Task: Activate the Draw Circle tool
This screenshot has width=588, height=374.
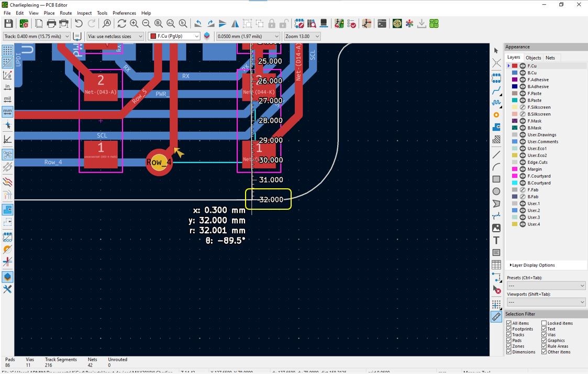Action: pyautogui.click(x=496, y=191)
